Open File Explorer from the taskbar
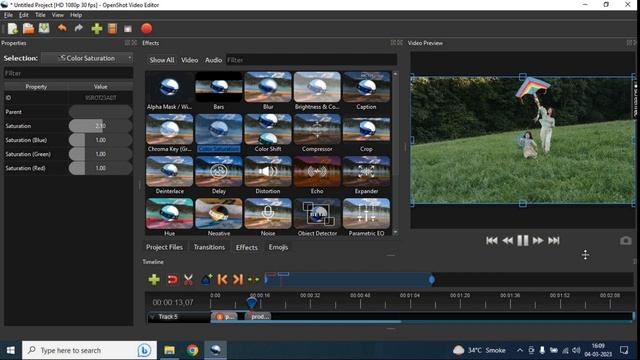This screenshot has height=360, width=640. pos(169,350)
